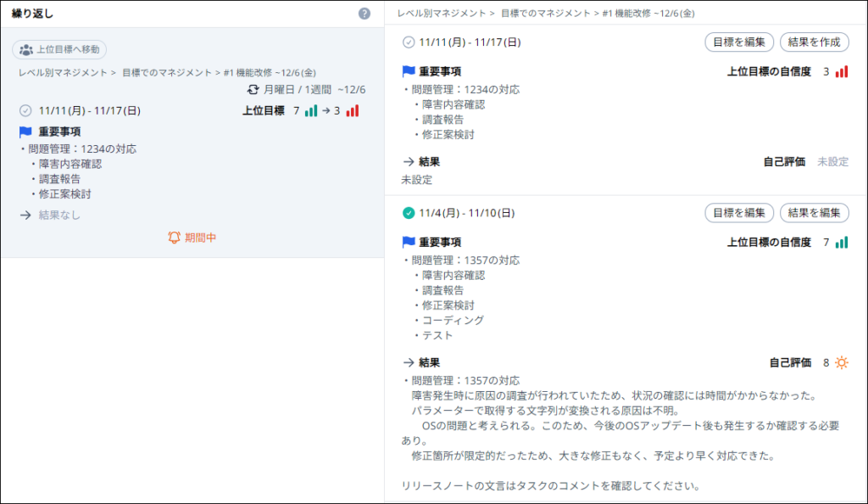Viewport: 868px width, 504px height.
Task: Click the red bar chart icon next to 3 in left panel
Action: [353, 111]
